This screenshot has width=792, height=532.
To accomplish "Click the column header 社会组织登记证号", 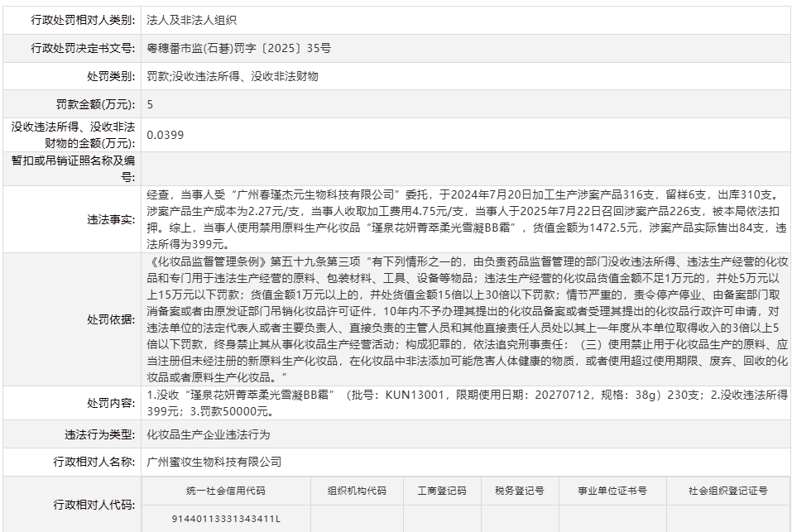I will [x=728, y=491].
